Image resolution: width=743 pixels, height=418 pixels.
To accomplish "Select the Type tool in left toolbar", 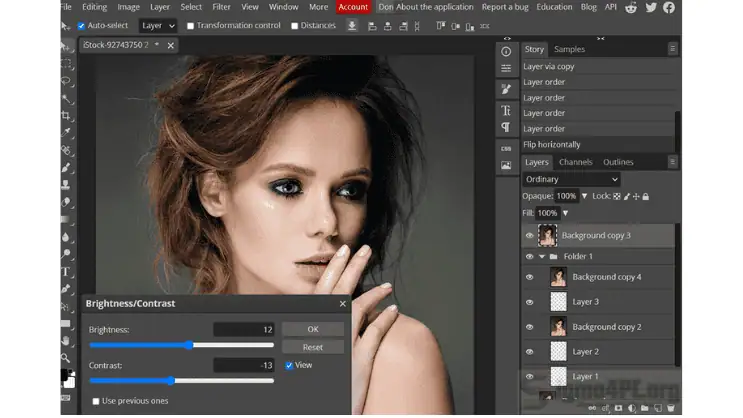I will tap(67, 272).
